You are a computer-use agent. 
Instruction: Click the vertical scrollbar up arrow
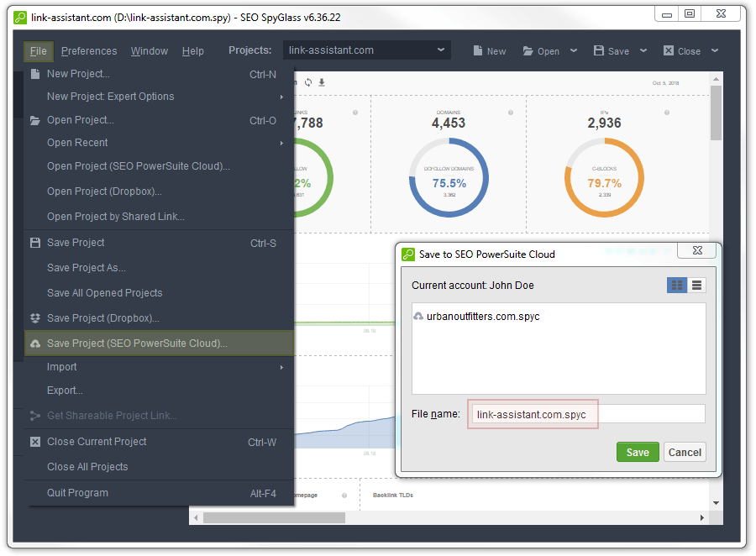(716, 79)
